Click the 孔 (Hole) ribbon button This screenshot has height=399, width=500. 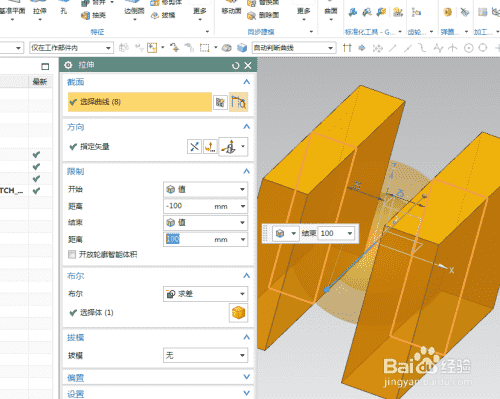(63, 11)
